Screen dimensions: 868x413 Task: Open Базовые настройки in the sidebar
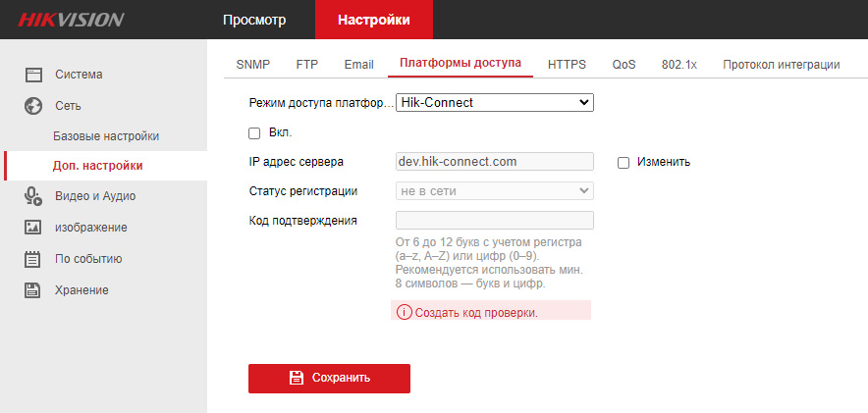pos(105,135)
